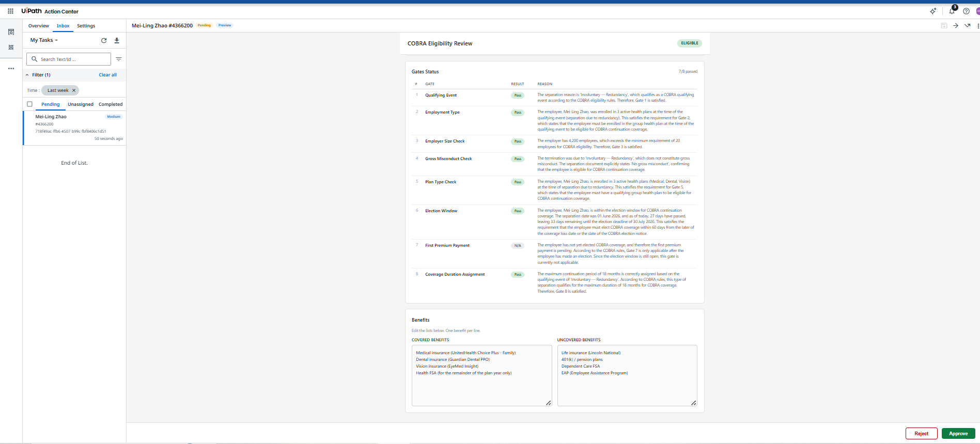The image size is (980, 444).
Task: Click the Qualifying Event gate row
Action: [x=555, y=98]
